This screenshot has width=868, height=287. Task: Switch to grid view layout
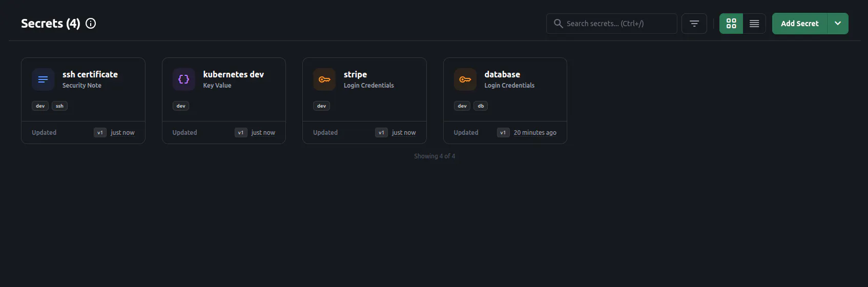click(731, 24)
